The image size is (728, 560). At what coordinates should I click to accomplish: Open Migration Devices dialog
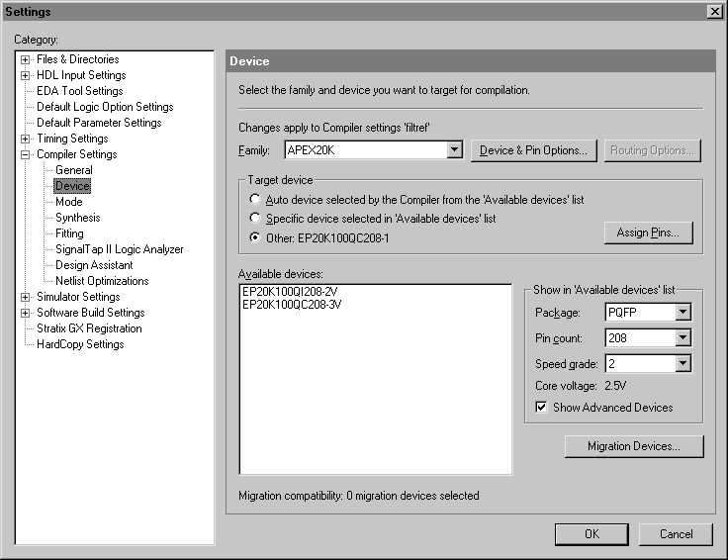(633, 446)
